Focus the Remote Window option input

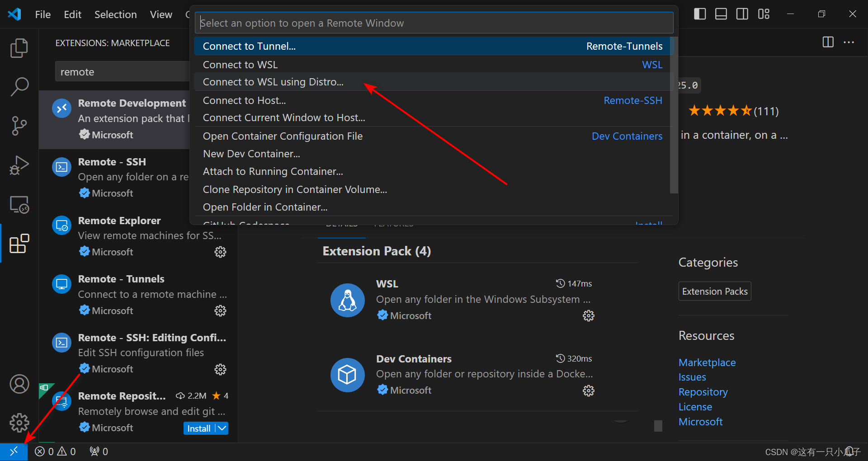434,23
